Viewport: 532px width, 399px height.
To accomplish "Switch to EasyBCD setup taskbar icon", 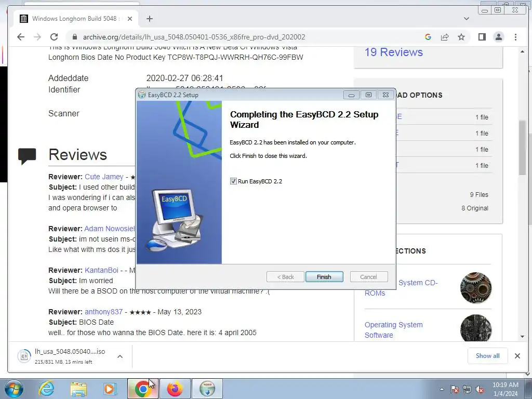I will click(207, 389).
